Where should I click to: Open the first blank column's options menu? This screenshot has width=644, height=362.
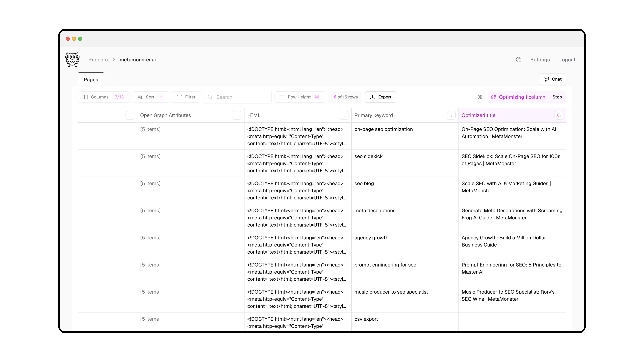[x=130, y=115]
